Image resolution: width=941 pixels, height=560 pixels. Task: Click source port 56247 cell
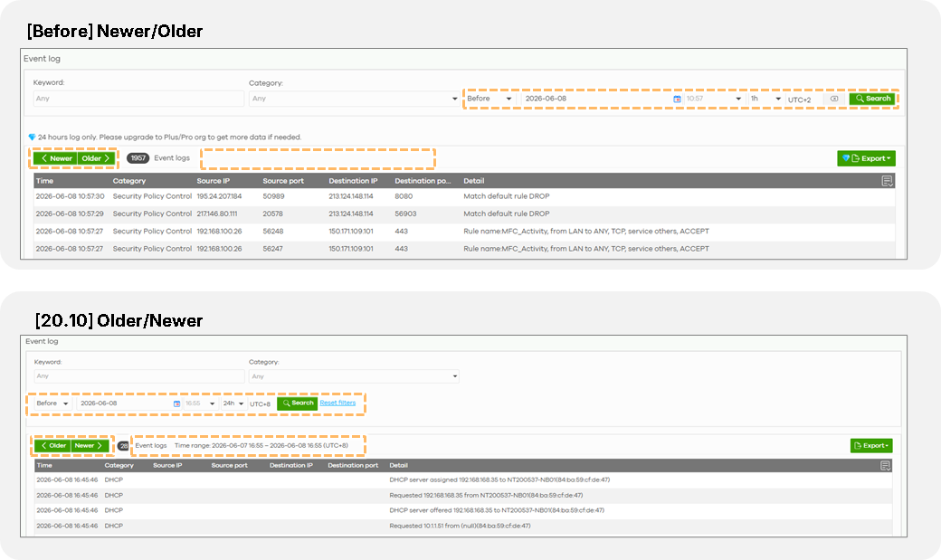coord(272,249)
